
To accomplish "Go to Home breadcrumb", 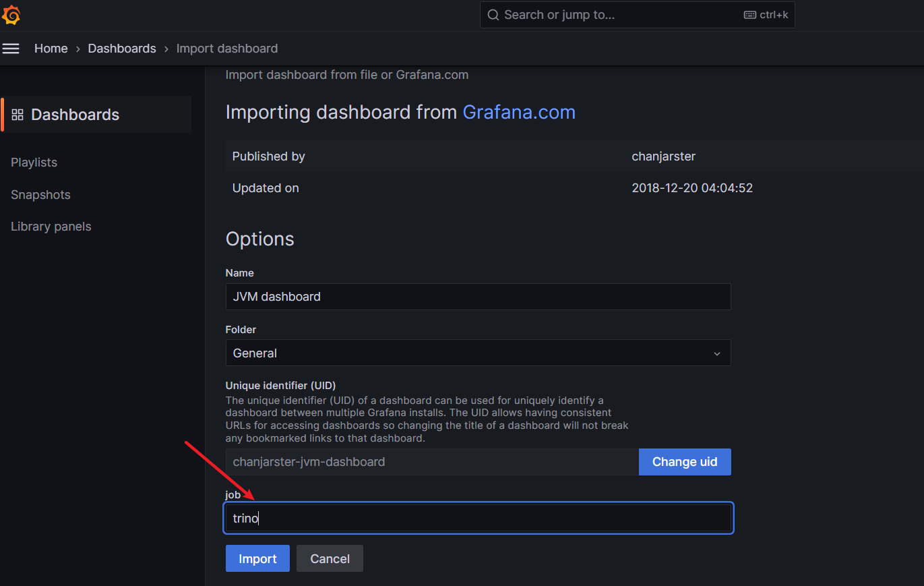I will (x=51, y=49).
